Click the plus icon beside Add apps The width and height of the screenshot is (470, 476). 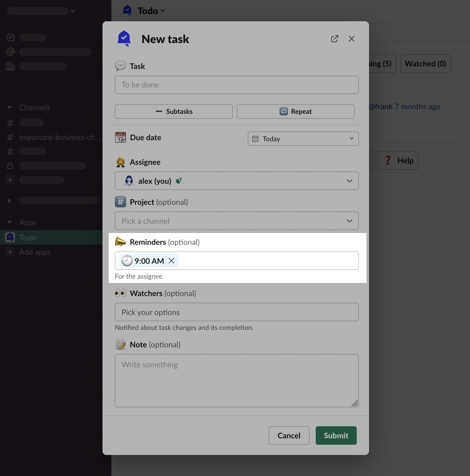10,252
